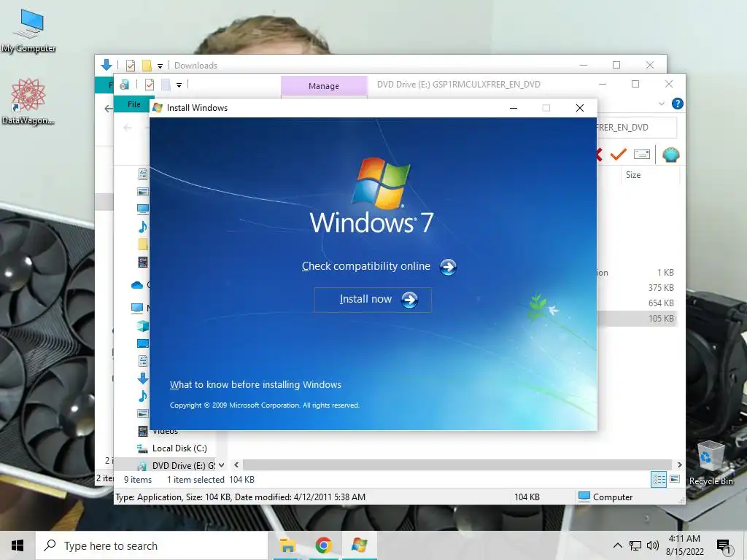The height and width of the screenshot is (560, 747).
Task: Click the rename toolbar icon
Action: coord(642,155)
